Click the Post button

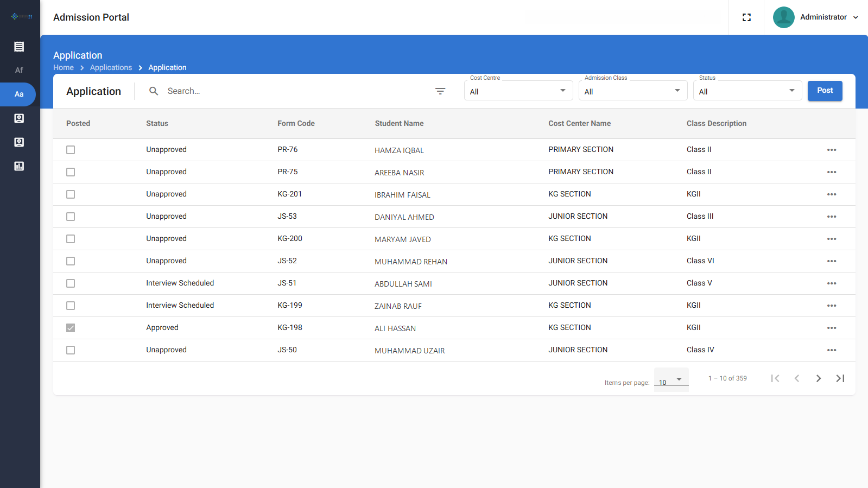[x=825, y=91]
